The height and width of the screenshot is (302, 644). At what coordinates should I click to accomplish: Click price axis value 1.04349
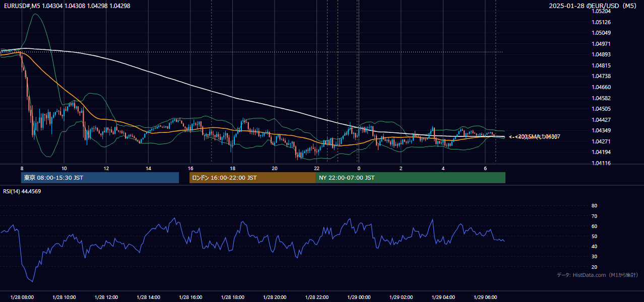point(601,130)
